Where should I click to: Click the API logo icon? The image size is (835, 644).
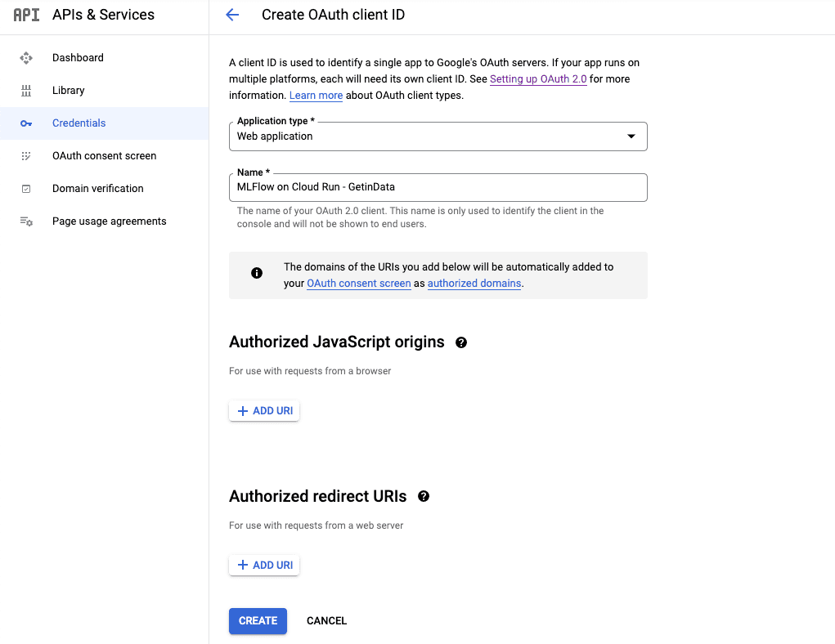(26, 15)
